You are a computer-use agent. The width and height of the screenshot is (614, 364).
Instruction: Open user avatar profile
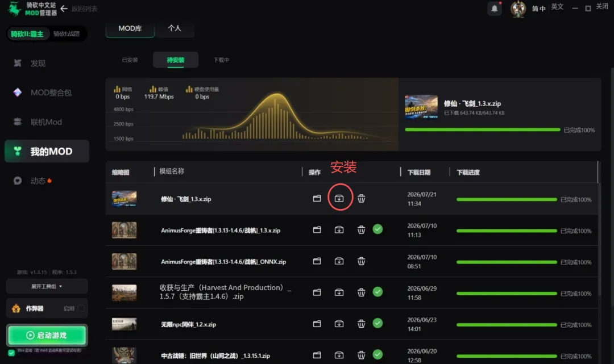tap(518, 9)
